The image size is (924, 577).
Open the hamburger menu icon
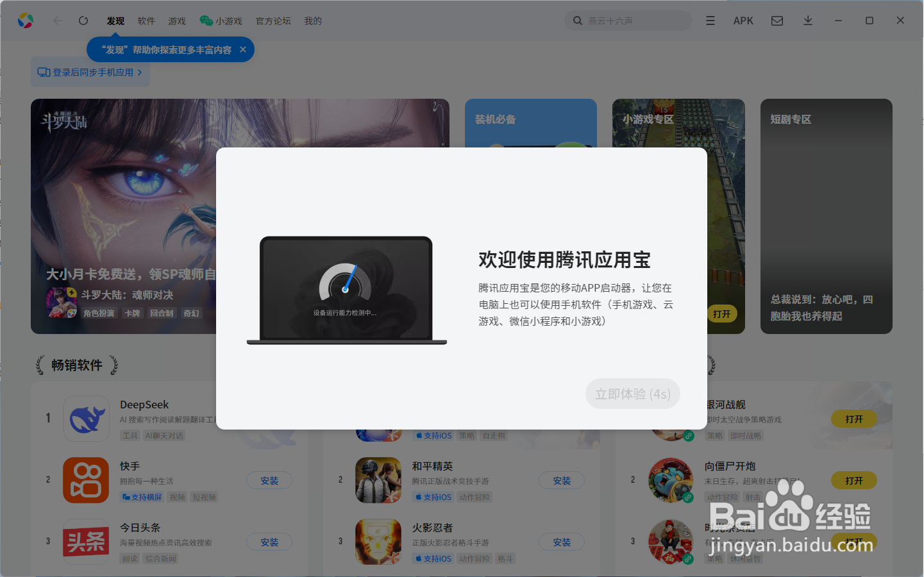click(710, 20)
